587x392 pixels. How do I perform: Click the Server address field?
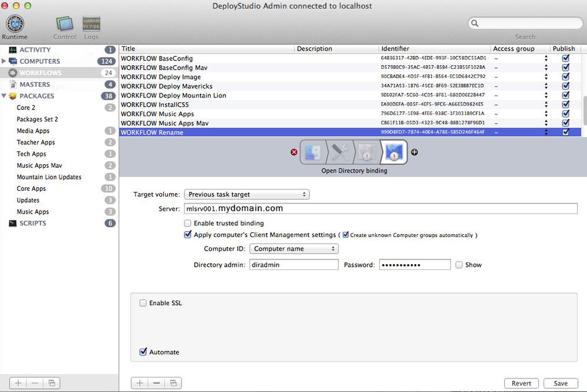pyautogui.click(x=380, y=208)
